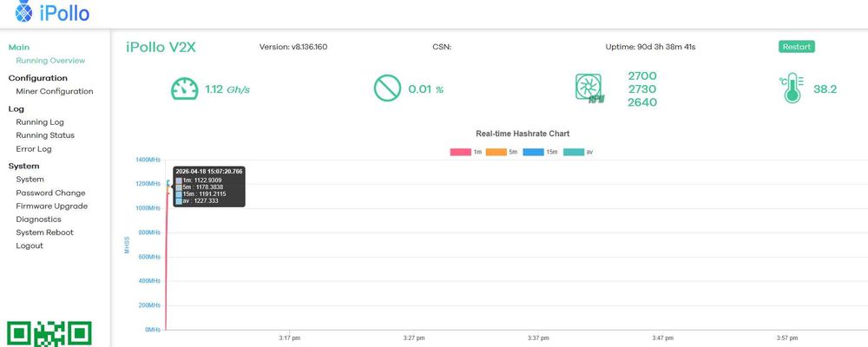Click the 0MHs axis label
868x347 pixels.
152,330
